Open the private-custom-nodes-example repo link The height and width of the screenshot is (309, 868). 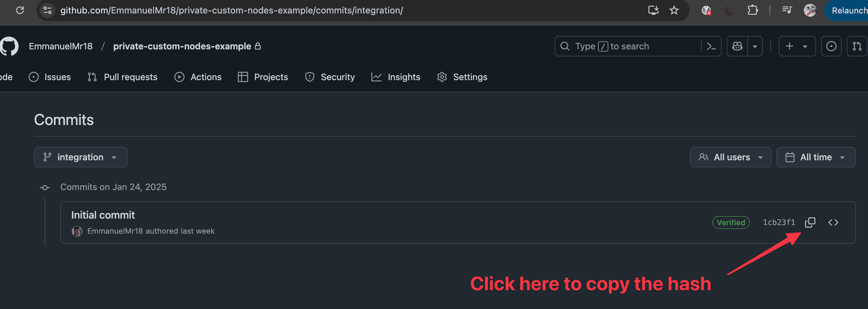[182, 46]
